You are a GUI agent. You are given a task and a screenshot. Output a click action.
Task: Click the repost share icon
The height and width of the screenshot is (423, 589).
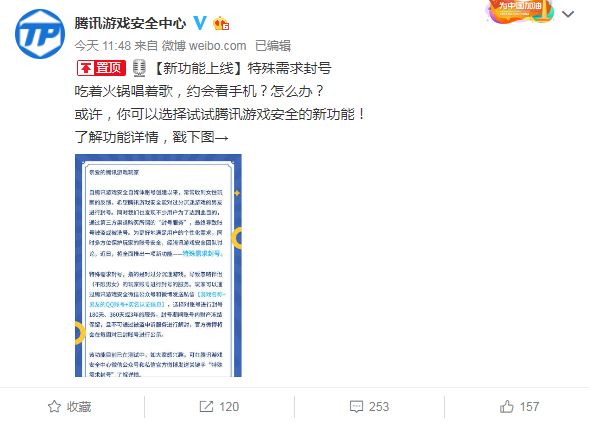[206, 406]
